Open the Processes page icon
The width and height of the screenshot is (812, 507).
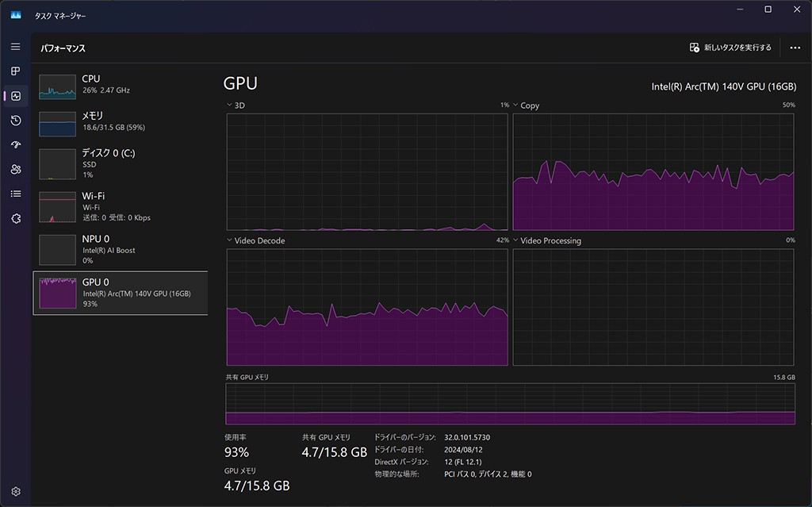pos(15,71)
